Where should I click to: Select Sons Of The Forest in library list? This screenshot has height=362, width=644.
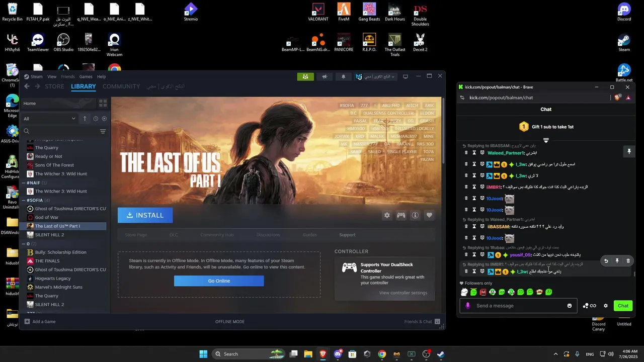click(66, 165)
